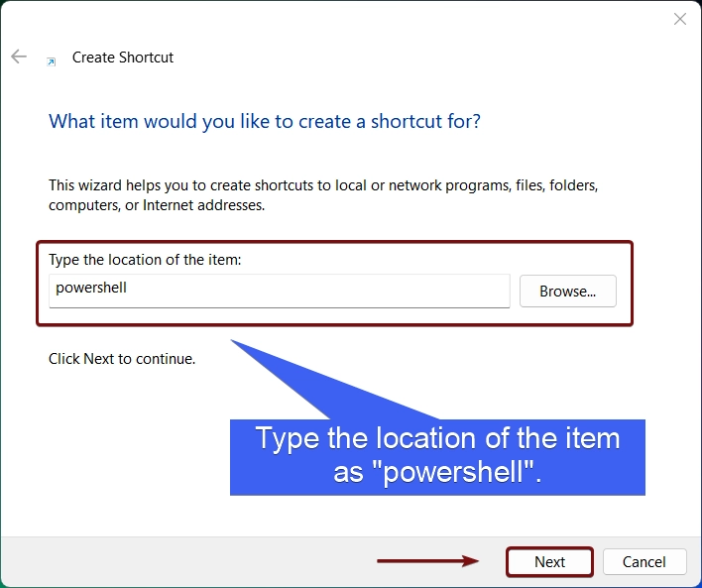702x588 pixels.
Task: Click the 'Type the location of the item:' label
Action: point(145,260)
